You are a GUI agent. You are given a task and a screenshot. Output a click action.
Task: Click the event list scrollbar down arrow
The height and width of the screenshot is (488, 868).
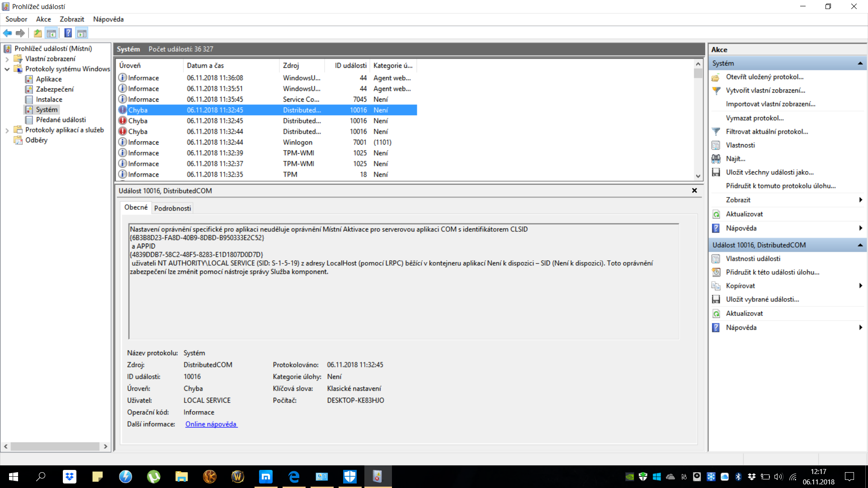(698, 176)
